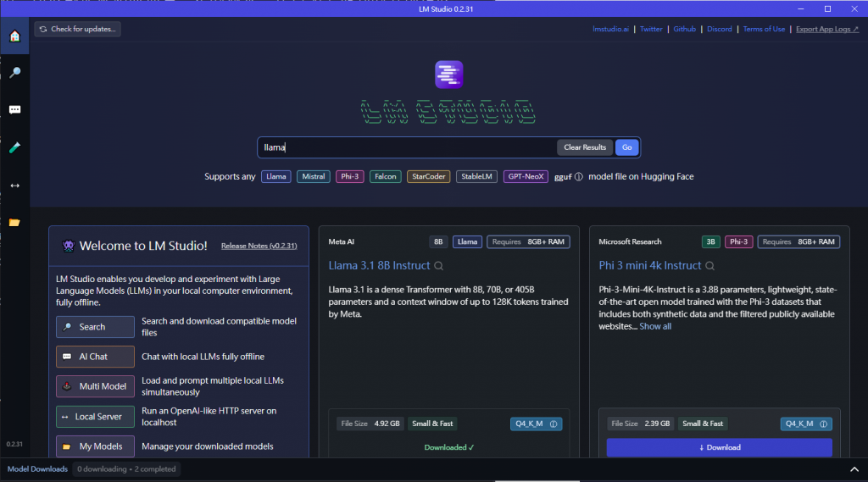Select the StableLM tag

476,176
